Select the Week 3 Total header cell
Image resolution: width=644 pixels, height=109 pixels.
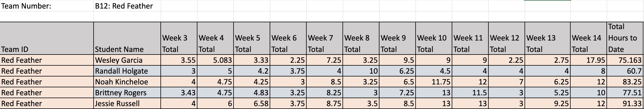(179, 38)
